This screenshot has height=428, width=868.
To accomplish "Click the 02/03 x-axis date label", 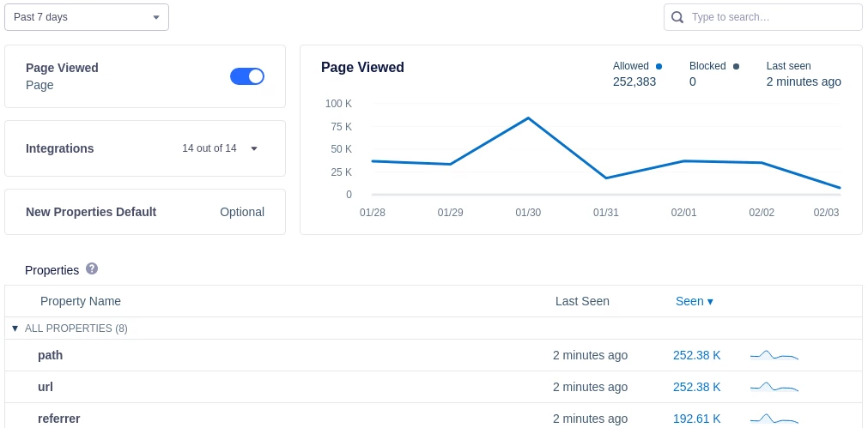I will [827, 213].
